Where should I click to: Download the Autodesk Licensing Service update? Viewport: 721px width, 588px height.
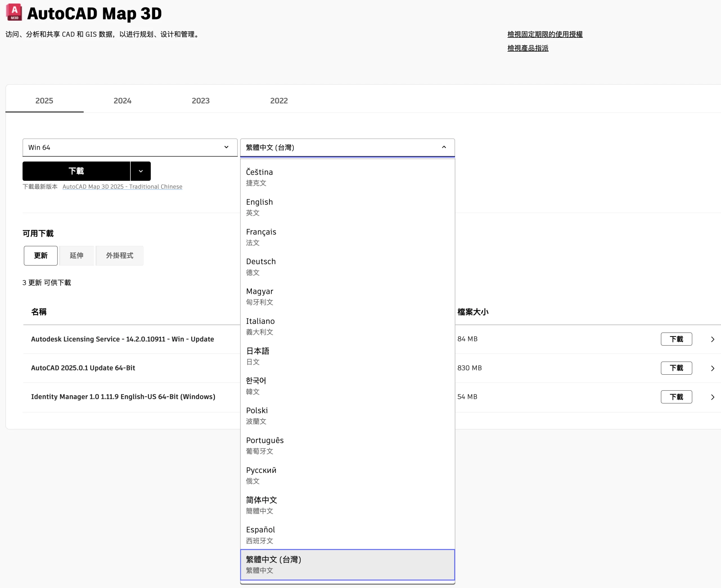point(676,339)
